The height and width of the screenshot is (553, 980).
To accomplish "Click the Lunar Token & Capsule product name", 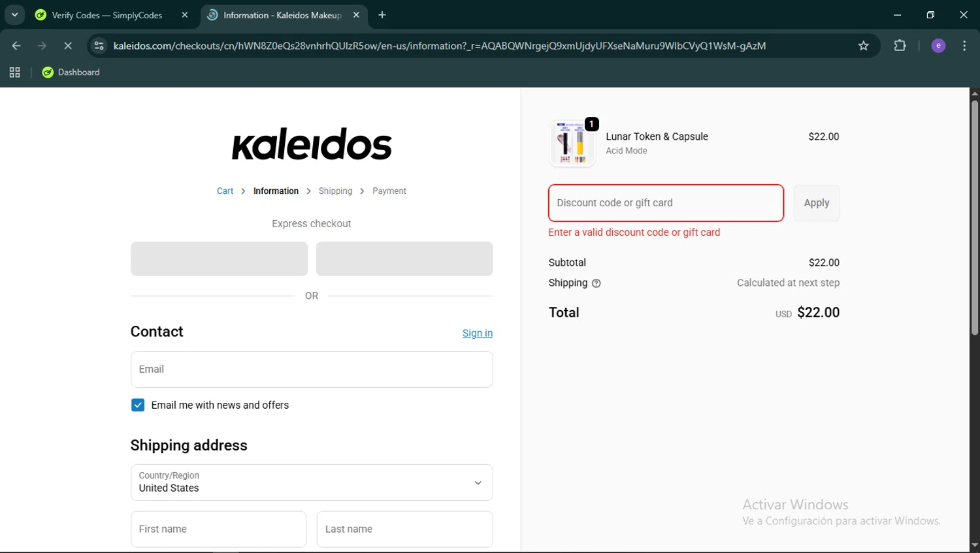I will pyautogui.click(x=657, y=136).
